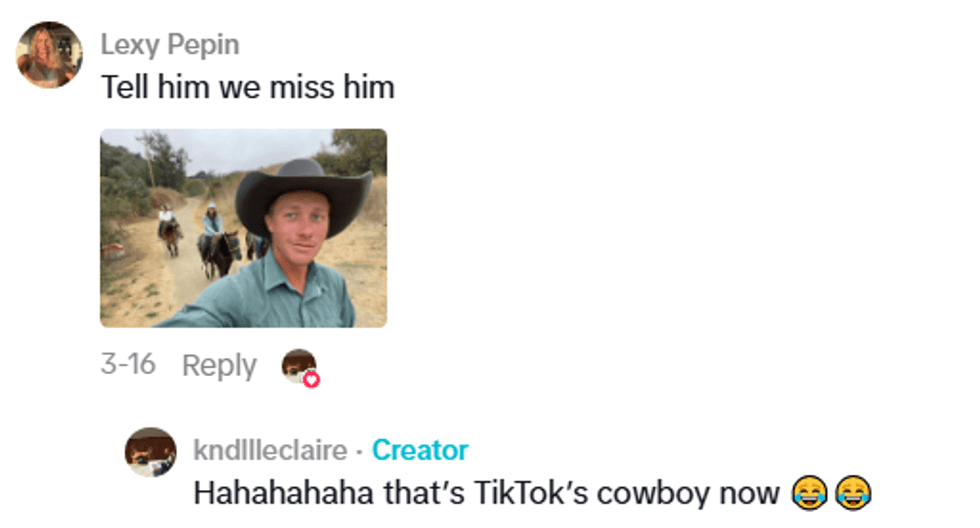Click the black cowboy hat in photo
This screenshot has height=528, width=980.
pos(303,192)
